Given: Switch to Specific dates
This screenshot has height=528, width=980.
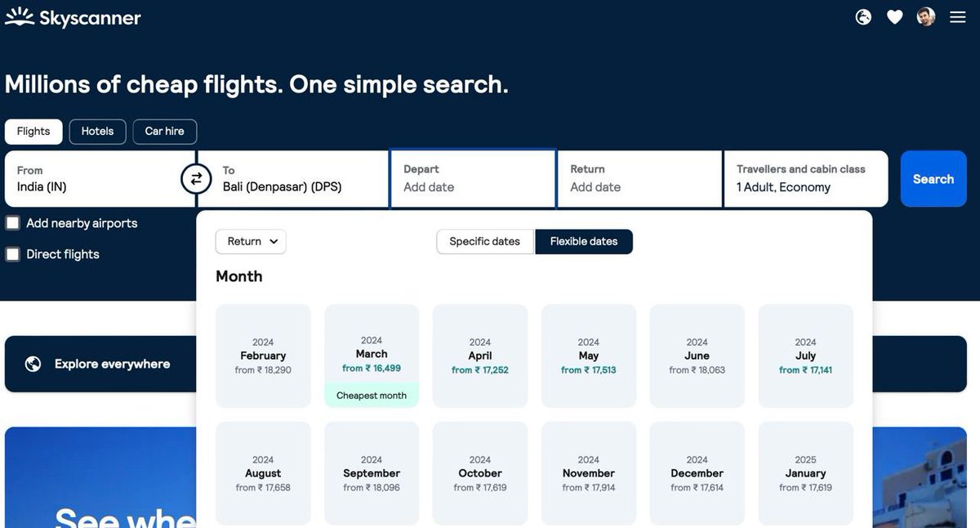Looking at the screenshot, I should click(x=485, y=242).
